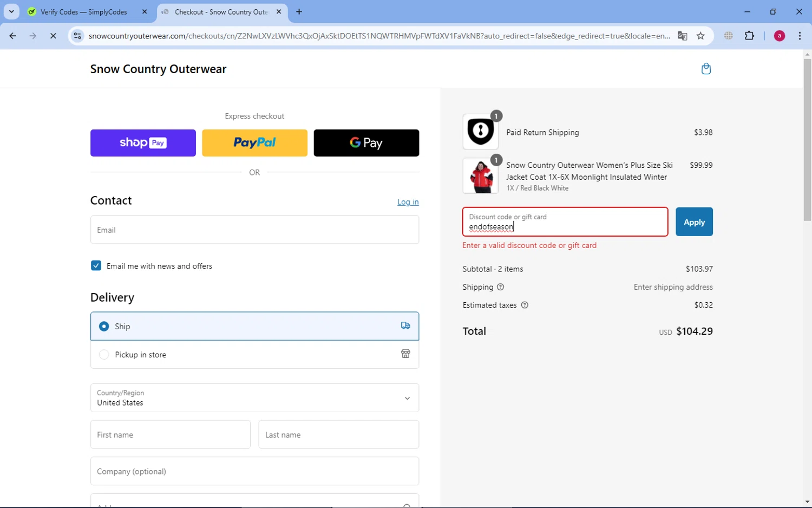Open Chrome three-dot menu

(x=800, y=36)
